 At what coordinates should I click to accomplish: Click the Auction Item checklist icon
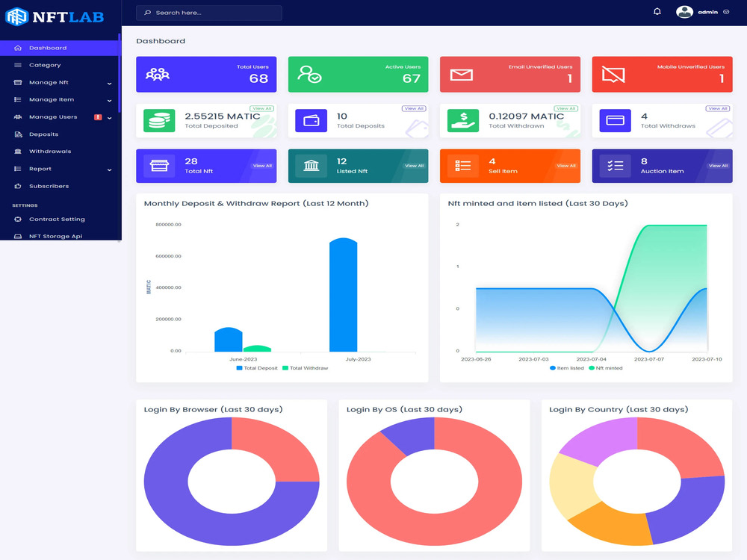pos(615,166)
